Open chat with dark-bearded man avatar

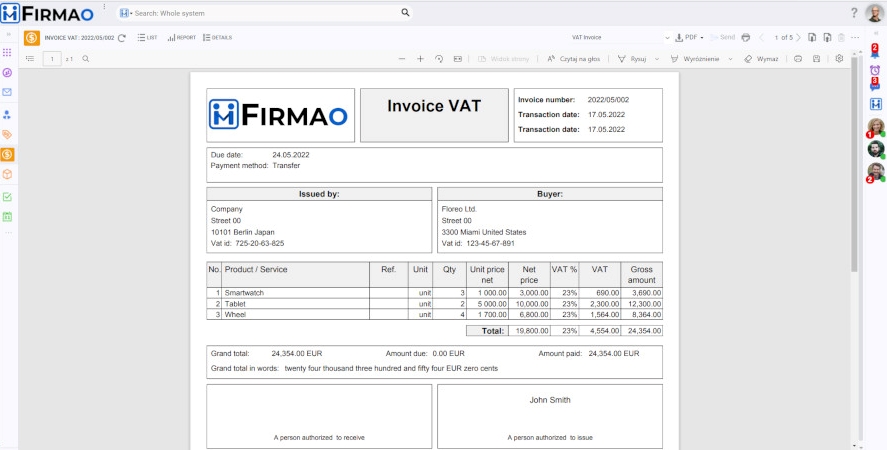coord(876,149)
